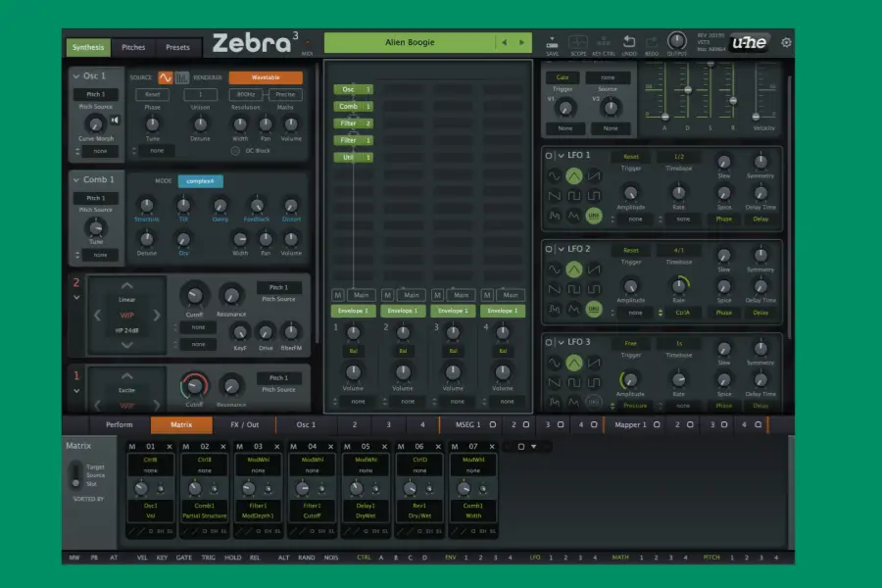Screen dimensions: 882x588
Task: Click the speaker icon in Osc 1
Action: (116, 121)
